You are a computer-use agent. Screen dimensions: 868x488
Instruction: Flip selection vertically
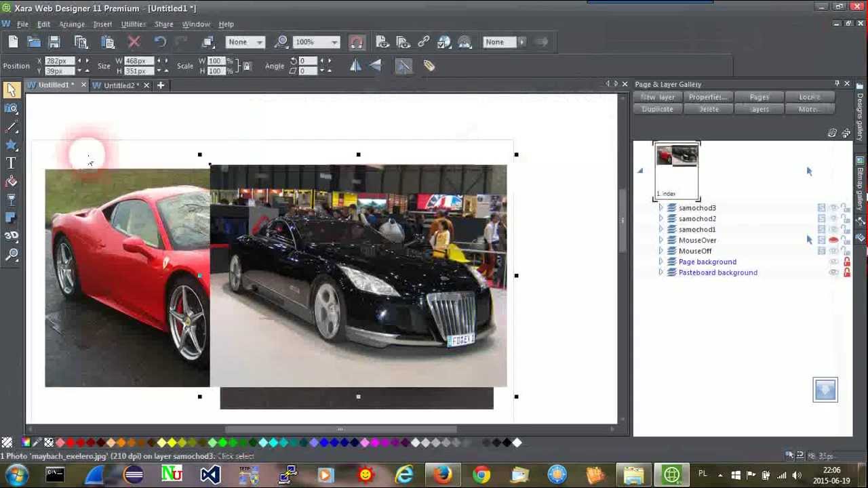tap(376, 65)
